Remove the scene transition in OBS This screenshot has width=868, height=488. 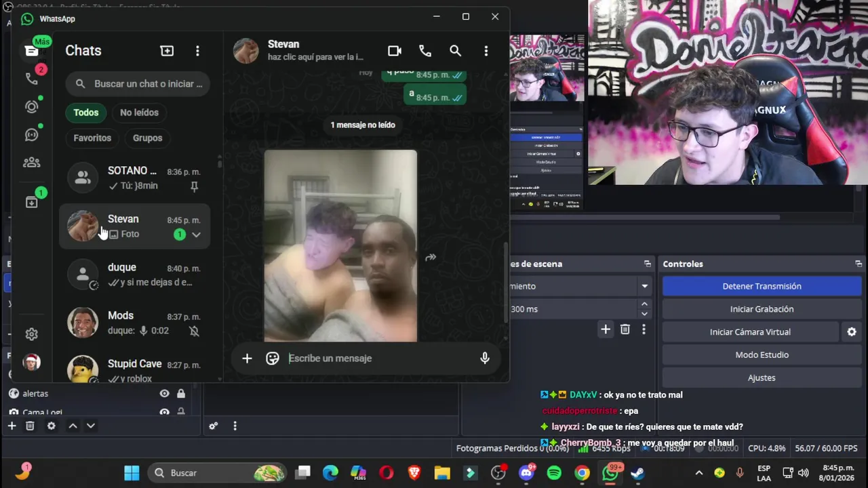click(x=625, y=329)
